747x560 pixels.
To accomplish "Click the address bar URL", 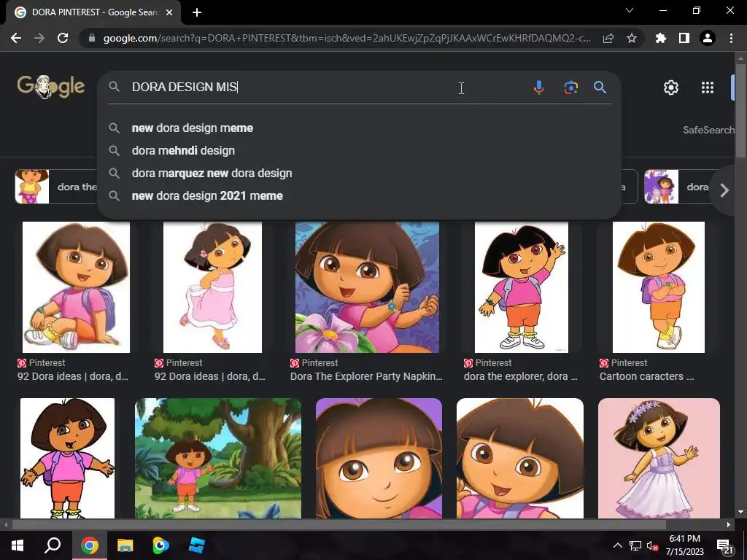I will tap(347, 38).
